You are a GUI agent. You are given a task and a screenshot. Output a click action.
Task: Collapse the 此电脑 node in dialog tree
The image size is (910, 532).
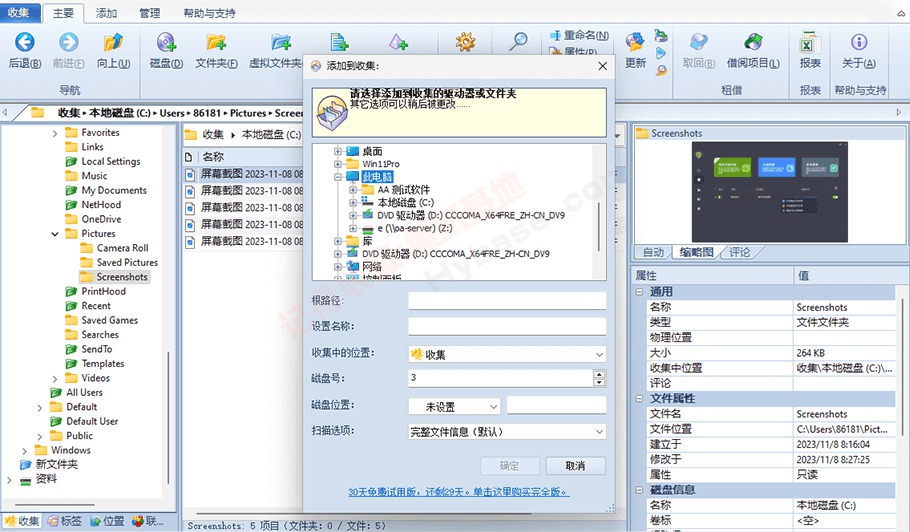click(x=338, y=177)
